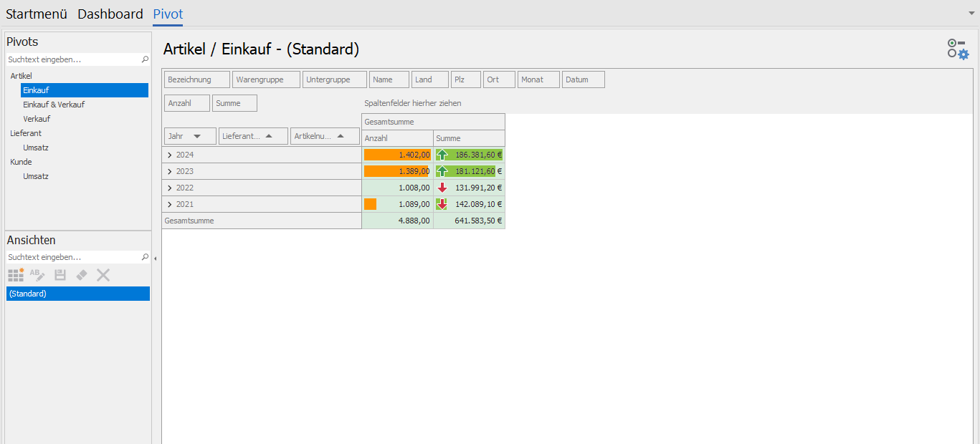Select the Pivot tab
Viewport: 980px width, 444px height.
point(168,14)
